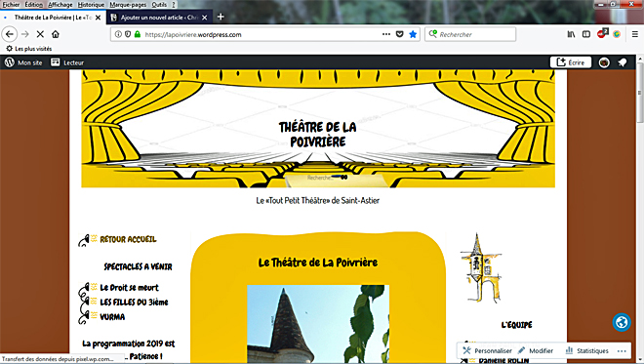Click the RETOUR ACCUEIL link

pyautogui.click(x=128, y=239)
